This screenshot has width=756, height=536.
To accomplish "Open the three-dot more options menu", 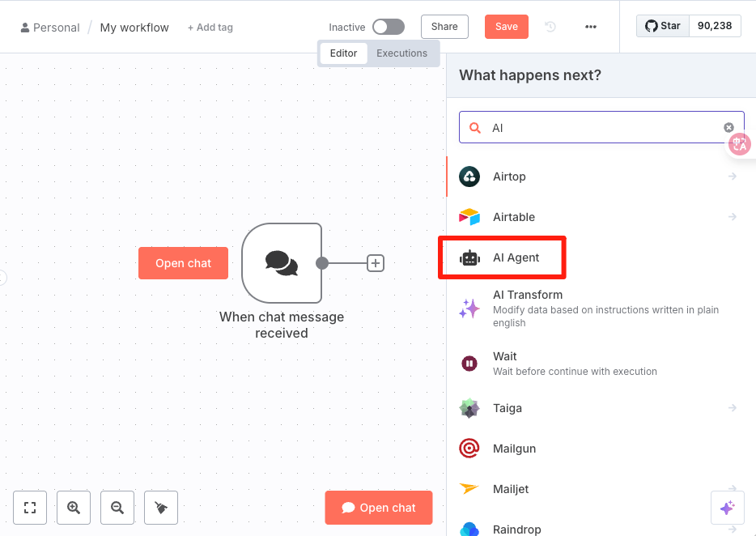I will (x=591, y=27).
